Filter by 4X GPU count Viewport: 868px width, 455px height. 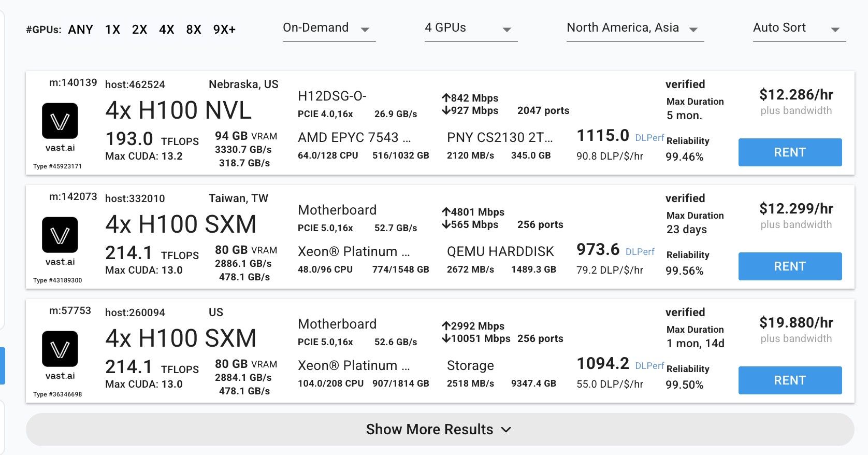[166, 30]
